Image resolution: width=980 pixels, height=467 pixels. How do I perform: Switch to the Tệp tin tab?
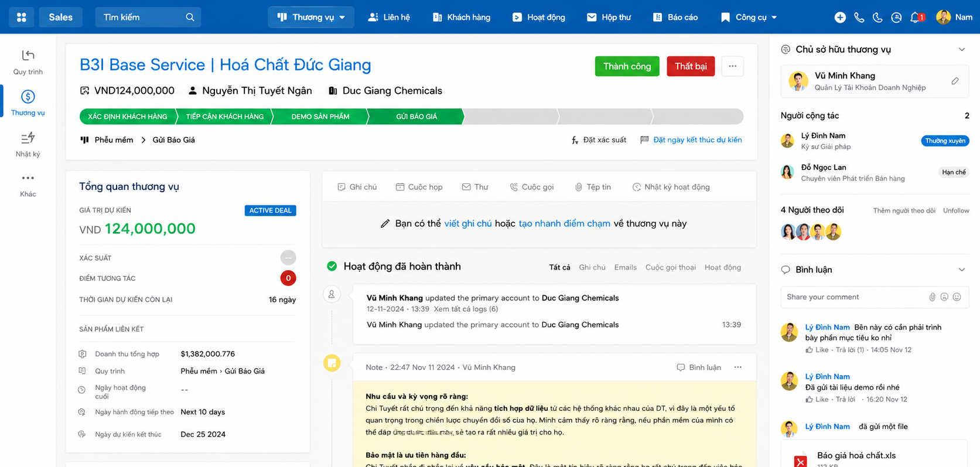pos(593,187)
